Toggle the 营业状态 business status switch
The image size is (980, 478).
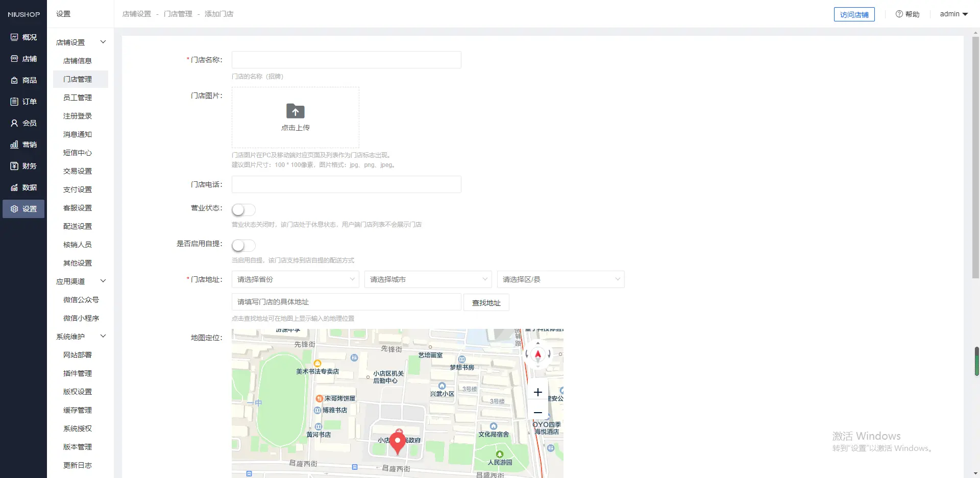[243, 210]
